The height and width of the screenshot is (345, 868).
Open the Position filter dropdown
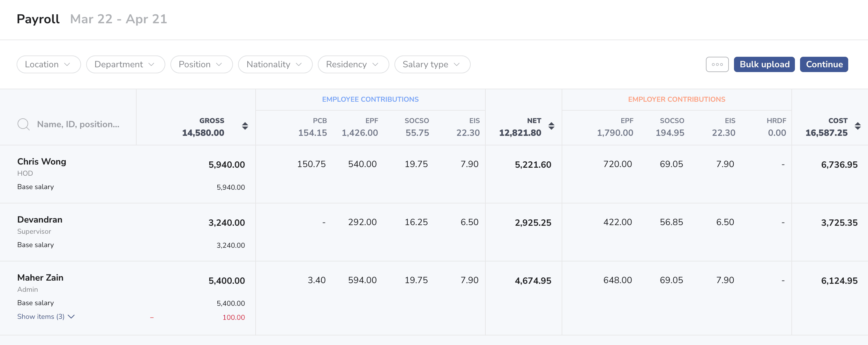point(201,64)
